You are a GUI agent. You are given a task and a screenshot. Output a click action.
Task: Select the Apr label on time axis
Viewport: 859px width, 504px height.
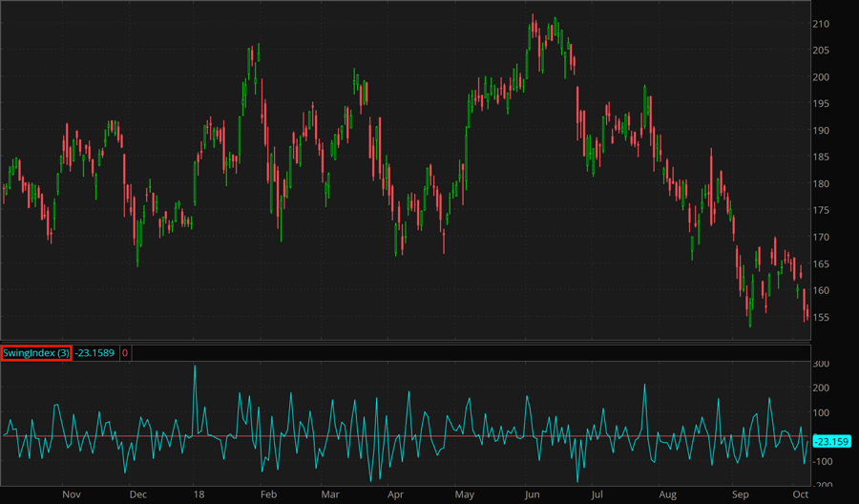[x=396, y=495]
